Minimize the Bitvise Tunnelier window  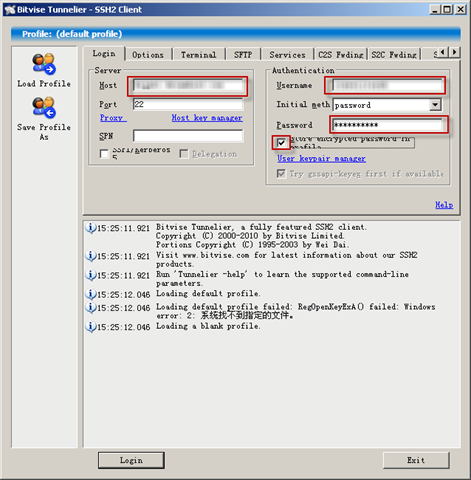coord(435,9)
